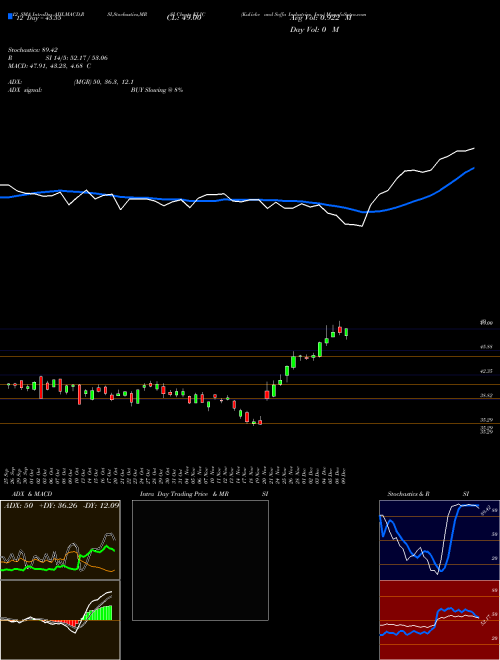This screenshot has width=500, height=660.
Task: Click the '-DY: 12.09' value
Action: coord(100,505)
